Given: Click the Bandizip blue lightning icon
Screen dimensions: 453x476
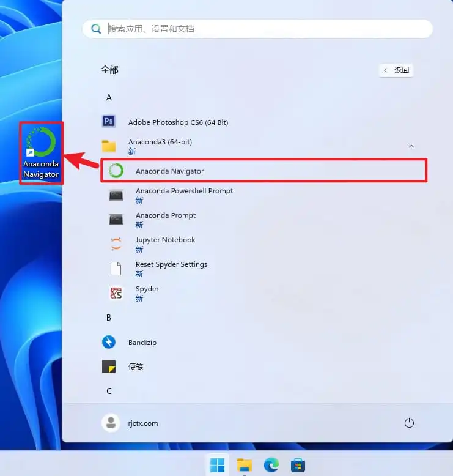Looking at the screenshot, I should 109,342.
